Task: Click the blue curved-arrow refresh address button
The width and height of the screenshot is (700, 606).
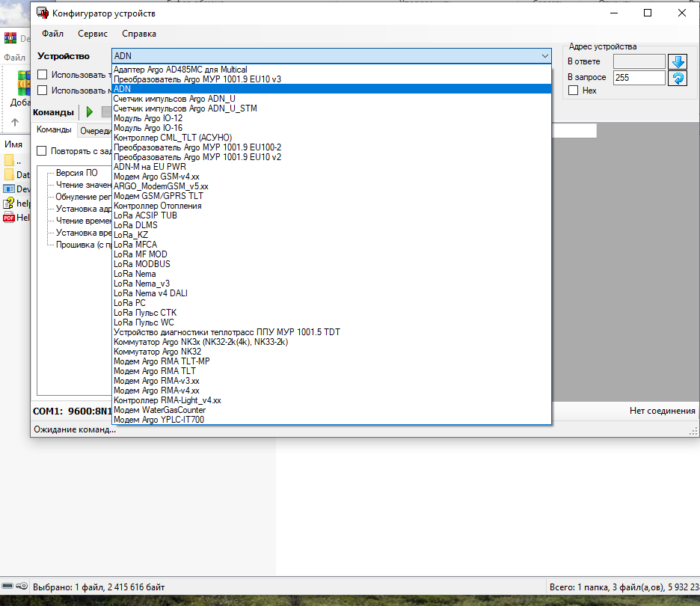Action: coord(678,78)
